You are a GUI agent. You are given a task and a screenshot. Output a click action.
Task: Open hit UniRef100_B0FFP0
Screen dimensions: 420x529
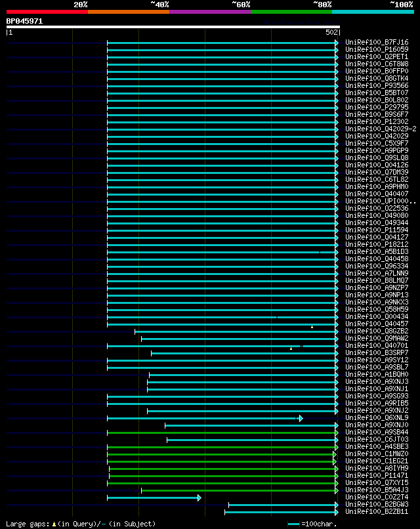[377, 71]
